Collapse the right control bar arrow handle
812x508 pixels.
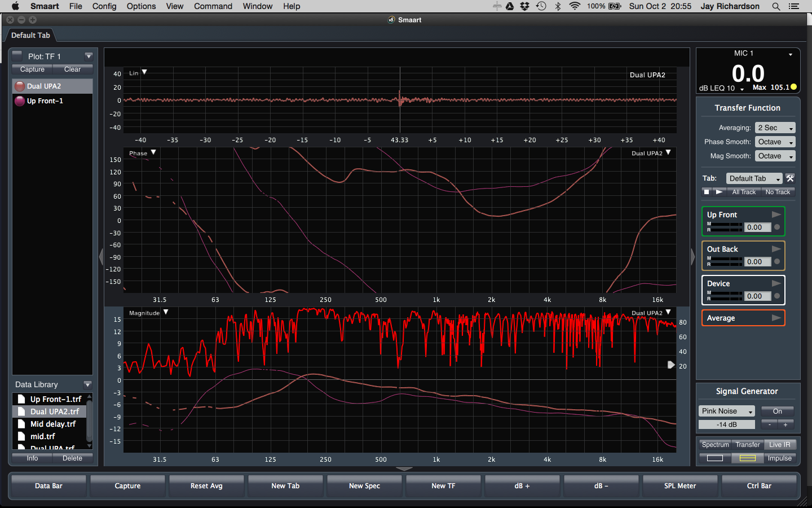pyautogui.click(x=693, y=257)
